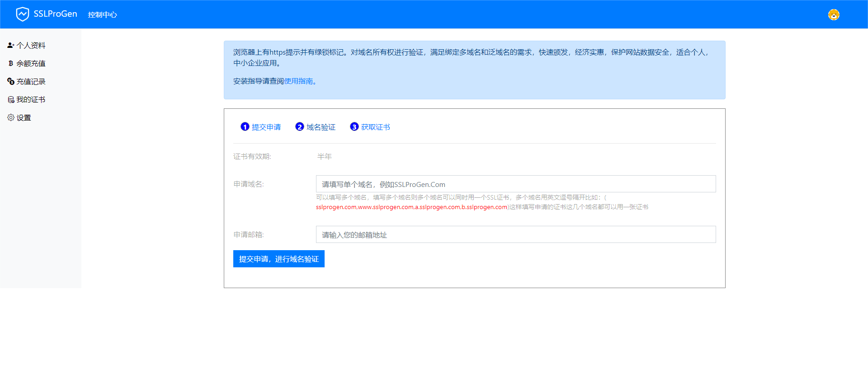Click the gear icon beside 设置
The width and height of the screenshot is (868, 387).
pos(11,117)
